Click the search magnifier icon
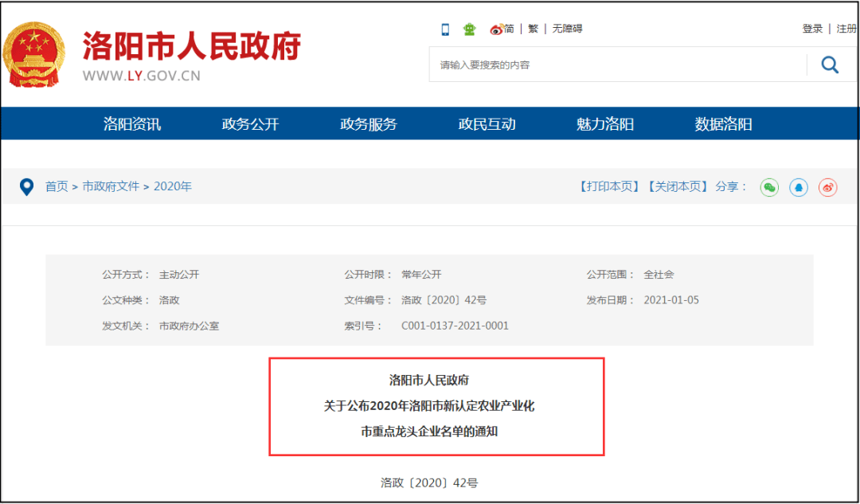The width and height of the screenshot is (860, 504). [x=830, y=64]
